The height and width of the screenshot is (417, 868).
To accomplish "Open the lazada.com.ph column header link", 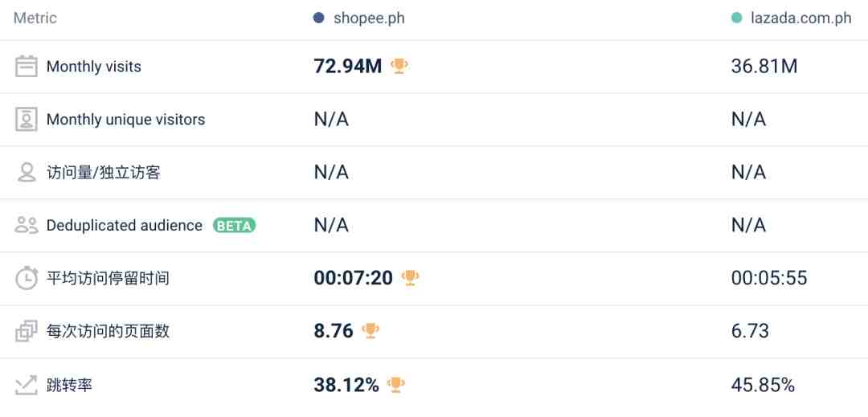I will coord(800,18).
